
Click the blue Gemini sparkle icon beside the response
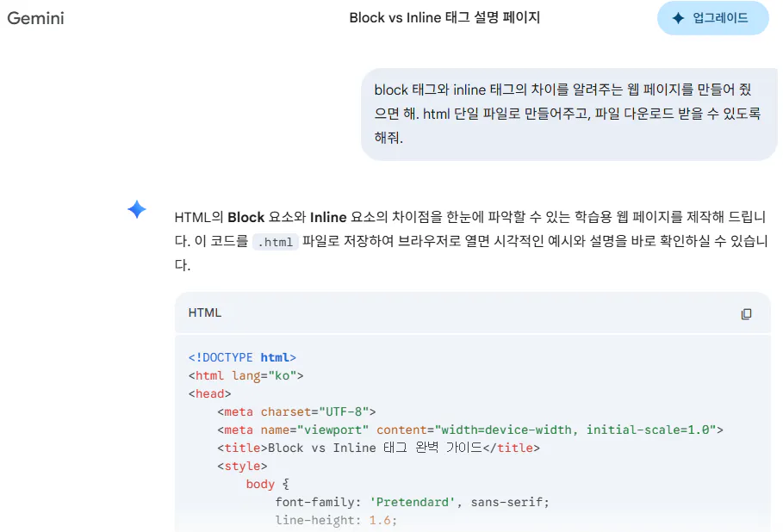click(x=136, y=209)
